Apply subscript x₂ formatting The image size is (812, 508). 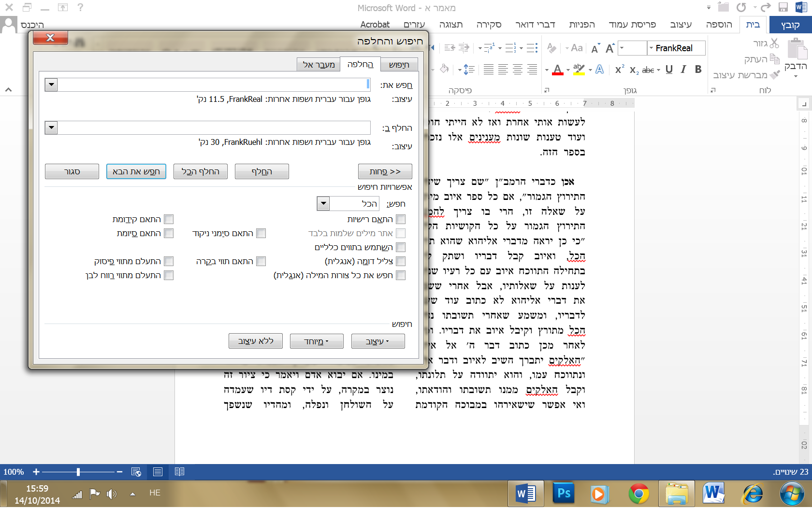pyautogui.click(x=634, y=70)
